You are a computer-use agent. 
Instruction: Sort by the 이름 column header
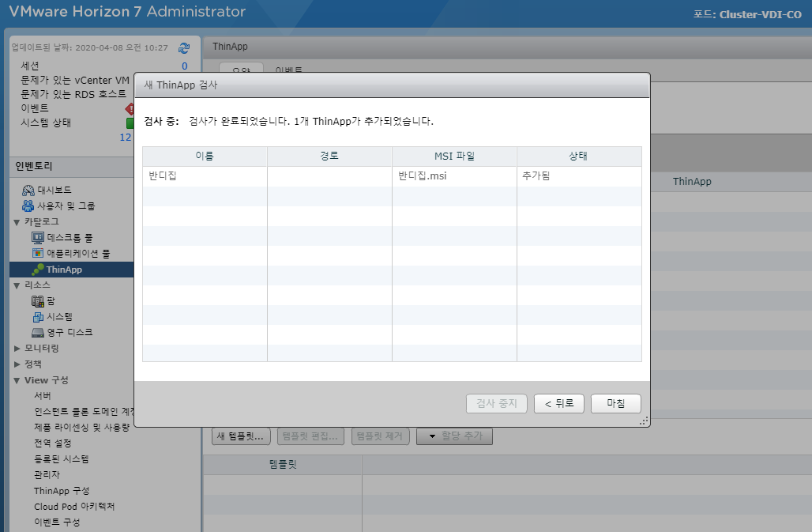click(x=205, y=156)
